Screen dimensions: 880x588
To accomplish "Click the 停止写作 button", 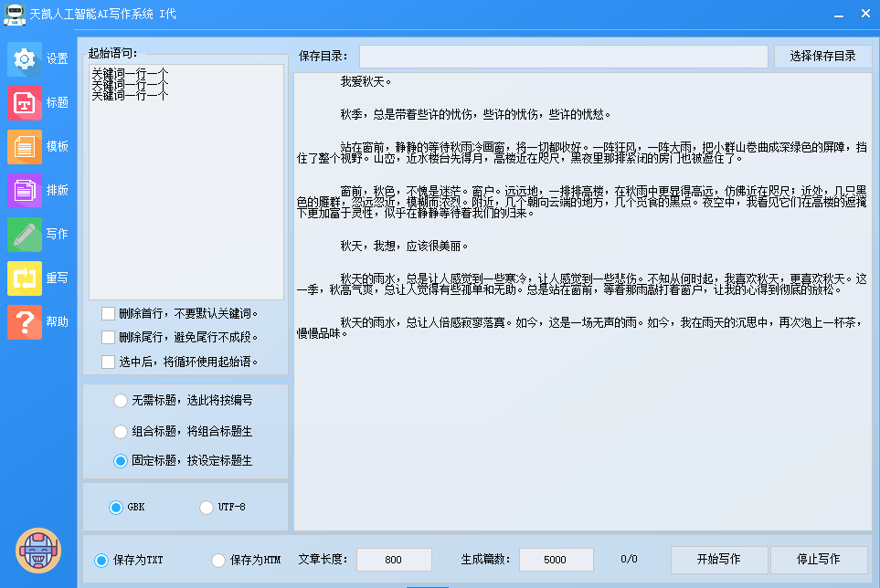I will (818, 560).
